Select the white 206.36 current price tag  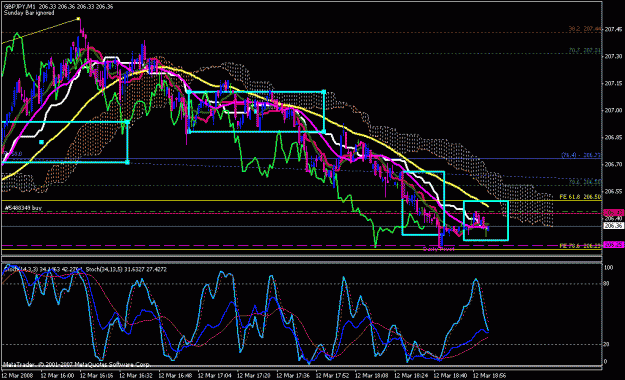(x=613, y=226)
